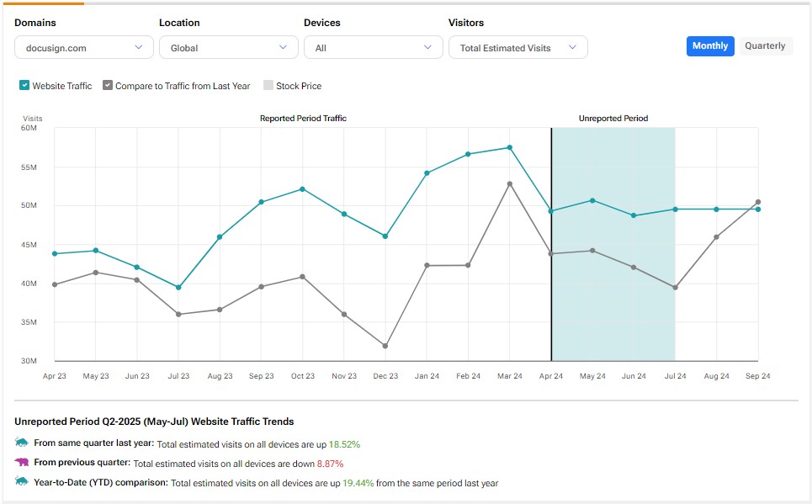Click the Dec 23 low point on gray line
This screenshot has height=504, width=812.
tap(385, 346)
